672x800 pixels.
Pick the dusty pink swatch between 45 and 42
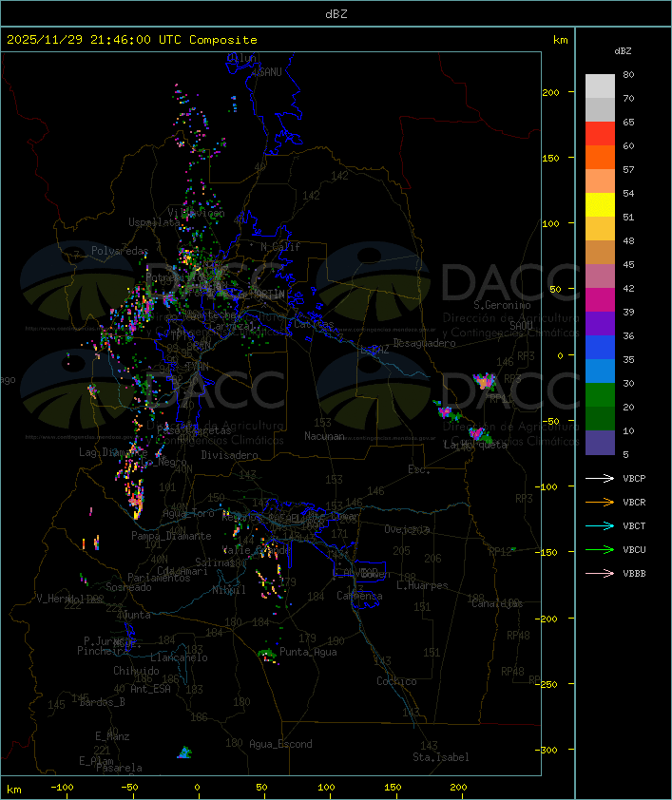coord(600,276)
